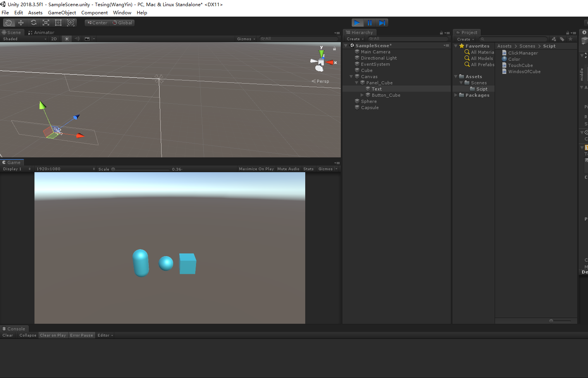The image size is (588, 378).
Task: Select the Rotate tool
Action: pos(33,23)
